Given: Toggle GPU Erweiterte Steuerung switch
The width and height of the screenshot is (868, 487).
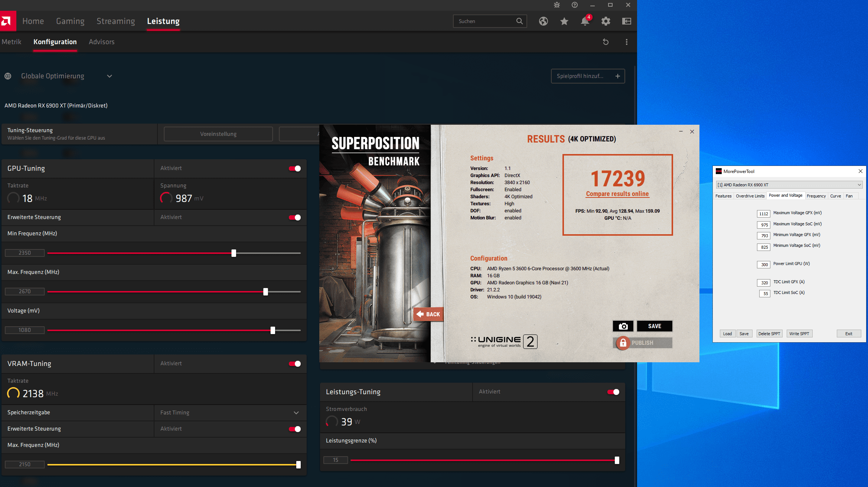Looking at the screenshot, I should [295, 218].
